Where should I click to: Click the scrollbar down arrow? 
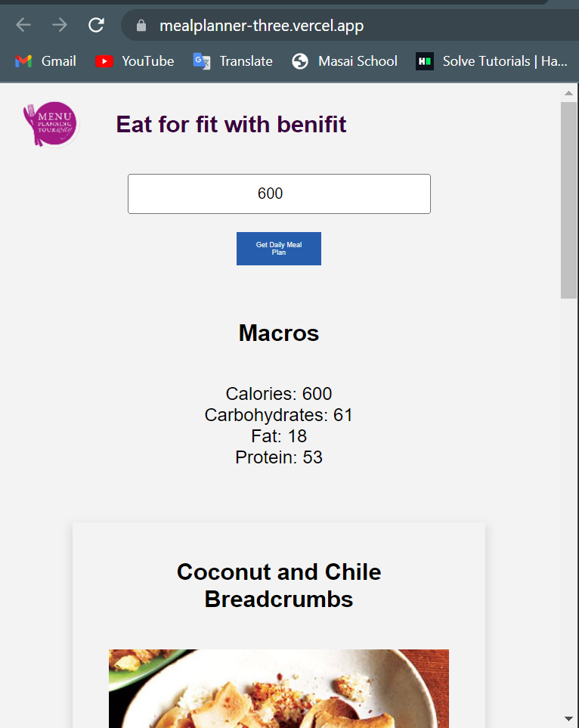coord(569,720)
